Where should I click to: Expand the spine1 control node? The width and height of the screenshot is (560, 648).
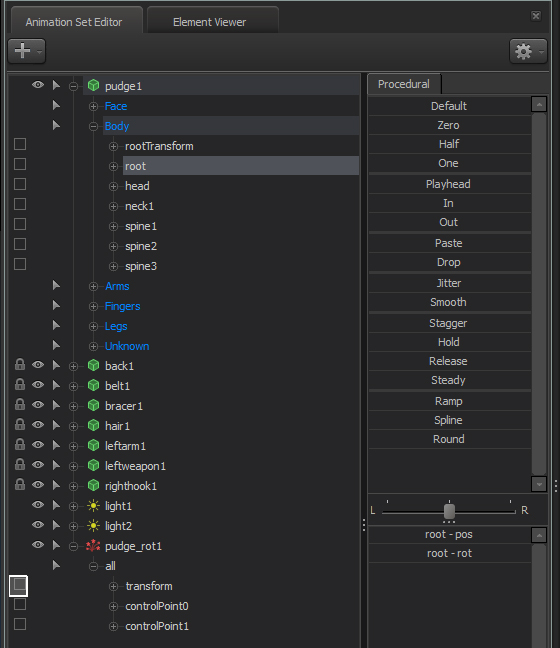click(x=113, y=226)
